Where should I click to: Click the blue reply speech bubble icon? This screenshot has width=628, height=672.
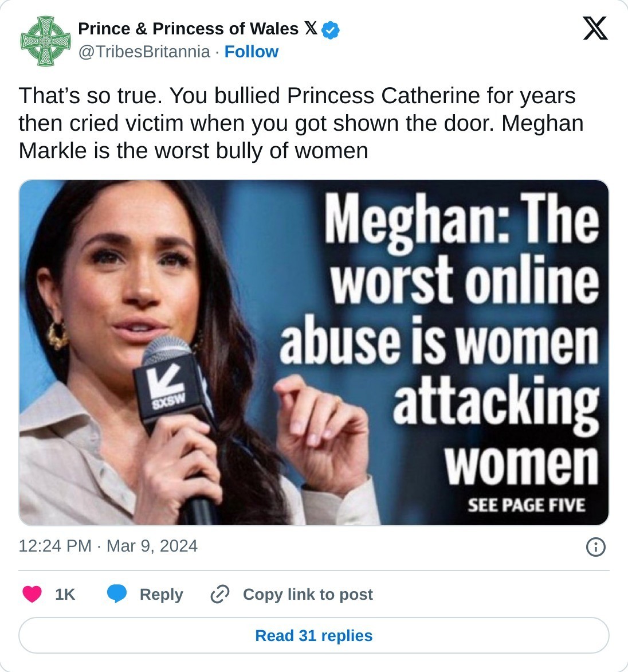tap(117, 594)
